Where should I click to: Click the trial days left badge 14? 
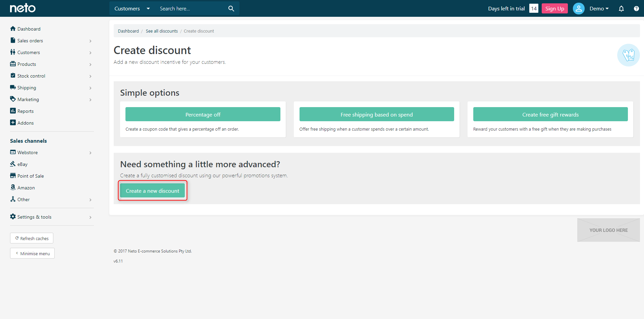point(534,8)
